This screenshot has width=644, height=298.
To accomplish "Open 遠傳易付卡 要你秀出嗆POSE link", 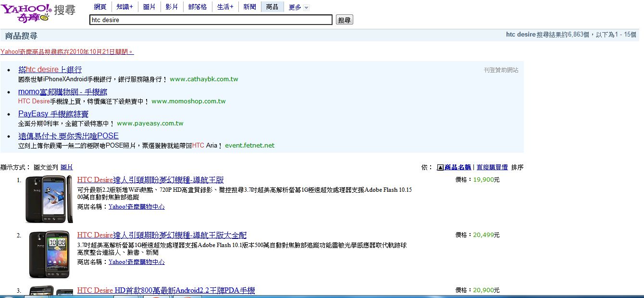I will tap(68, 136).
